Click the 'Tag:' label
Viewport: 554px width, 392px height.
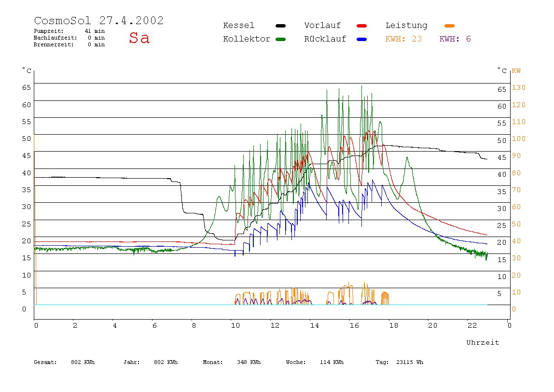tap(382, 362)
